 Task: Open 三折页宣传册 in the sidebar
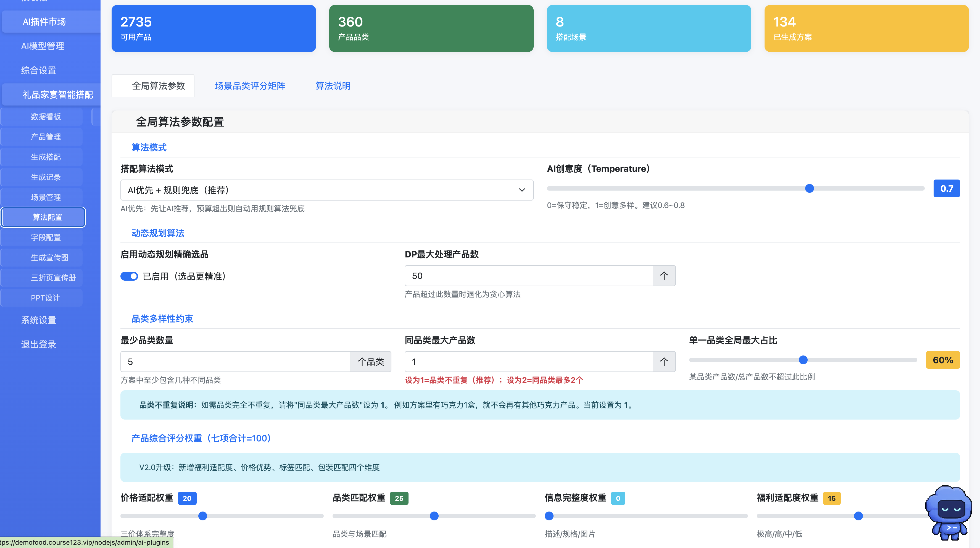tap(42, 278)
